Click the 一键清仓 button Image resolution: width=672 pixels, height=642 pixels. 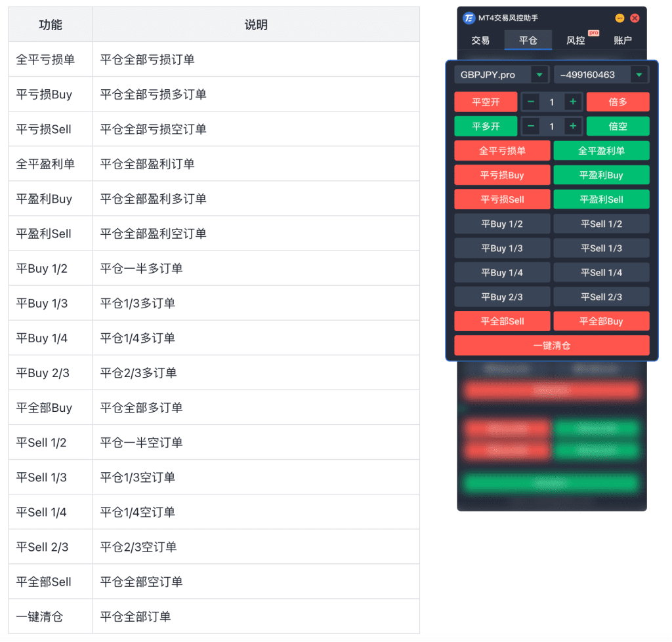552,346
